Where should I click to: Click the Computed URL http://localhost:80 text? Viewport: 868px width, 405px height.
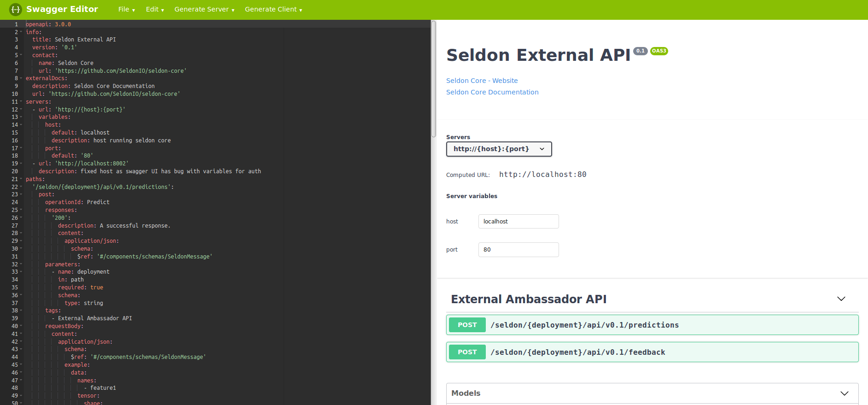point(543,175)
